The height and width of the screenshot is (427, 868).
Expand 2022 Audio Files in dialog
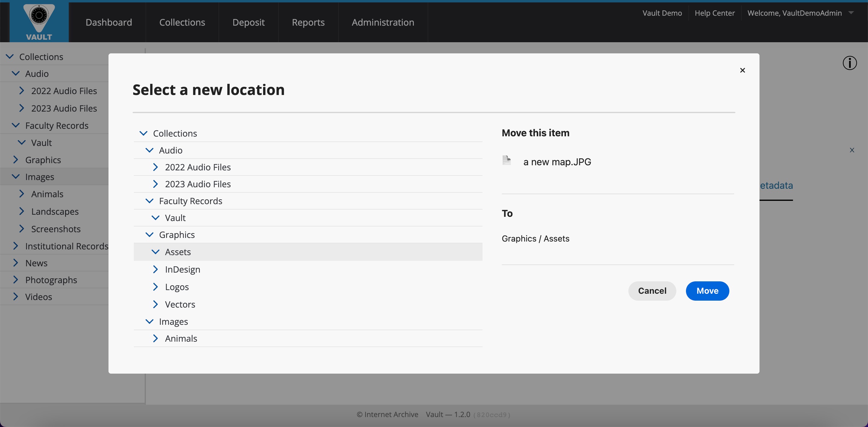155,167
